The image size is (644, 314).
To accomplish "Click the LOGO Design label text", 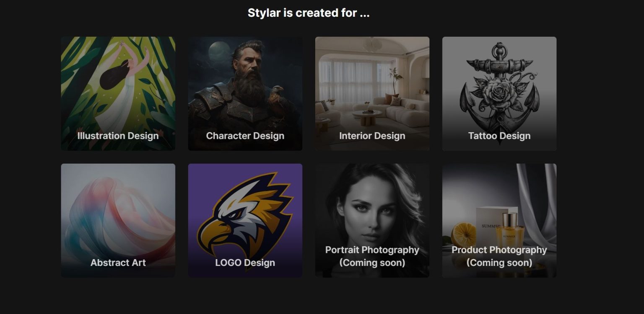I will (245, 263).
